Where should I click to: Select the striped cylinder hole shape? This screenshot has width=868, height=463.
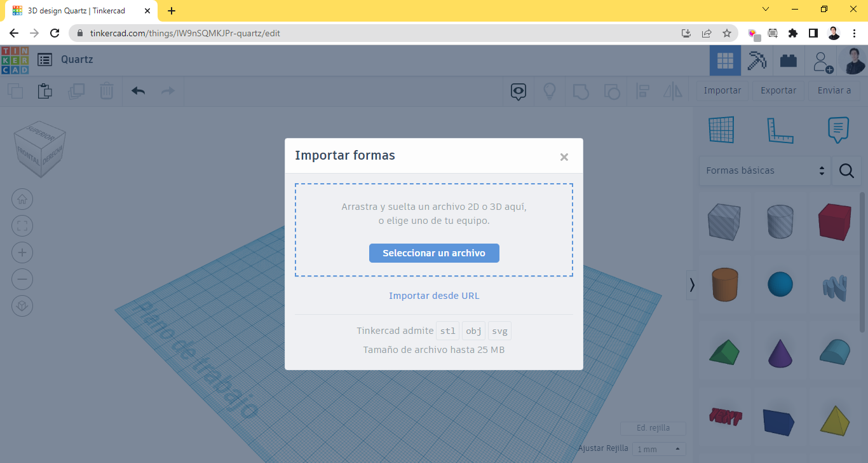[780, 221]
